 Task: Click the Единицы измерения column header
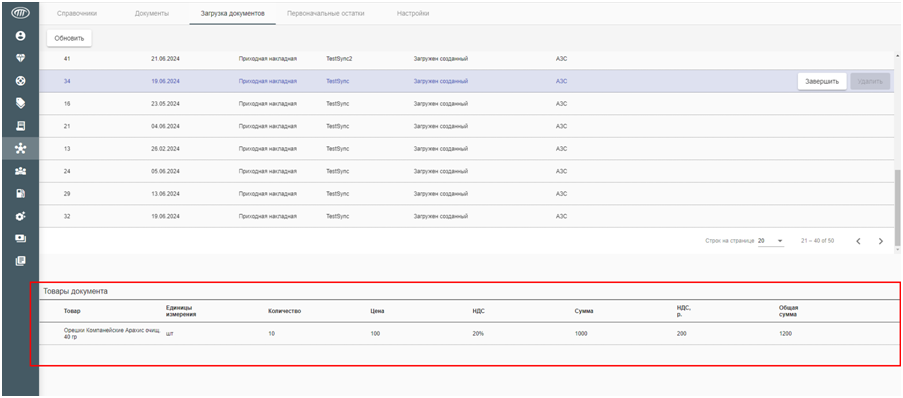point(181,311)
